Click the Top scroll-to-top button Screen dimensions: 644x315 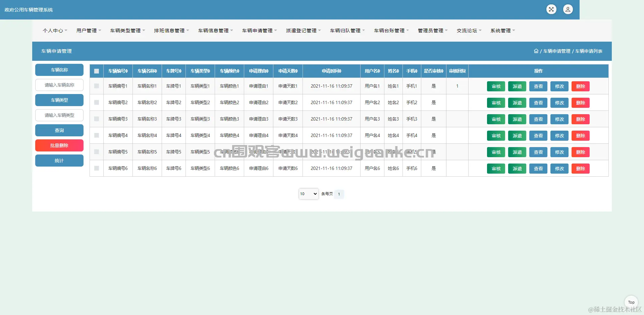click(631, 302)
